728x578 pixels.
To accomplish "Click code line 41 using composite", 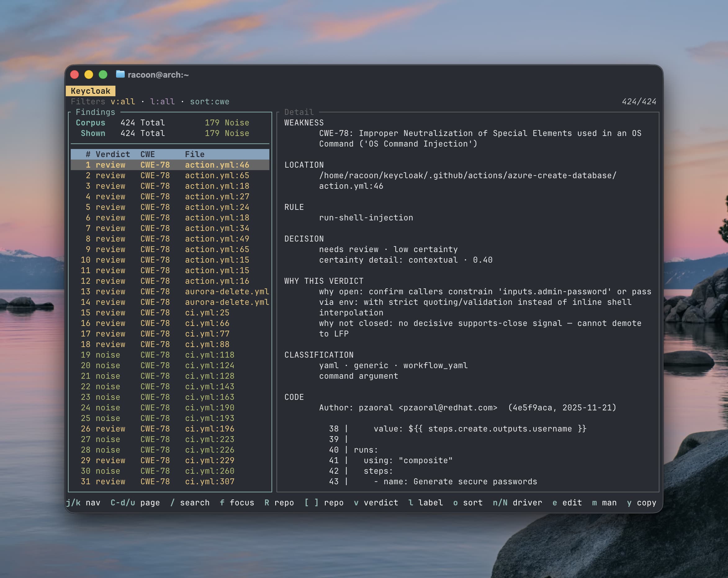I will pyautogui.click(x=391, y=460).
